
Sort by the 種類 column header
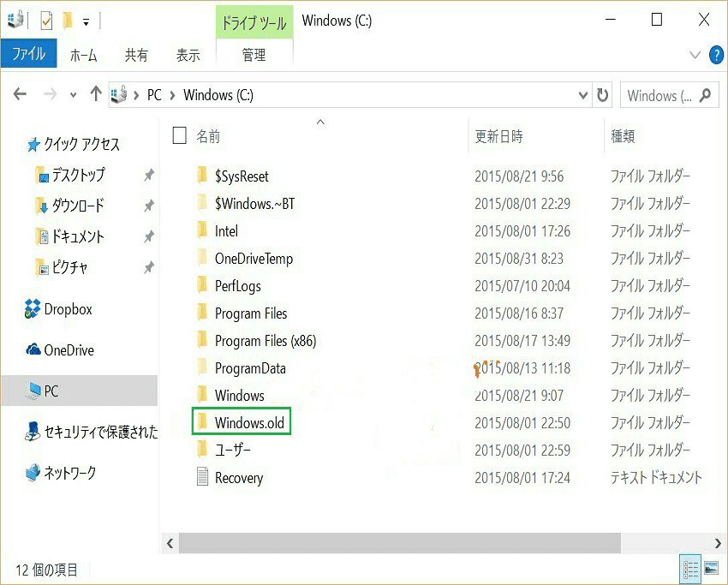click(x=623, y=136)
